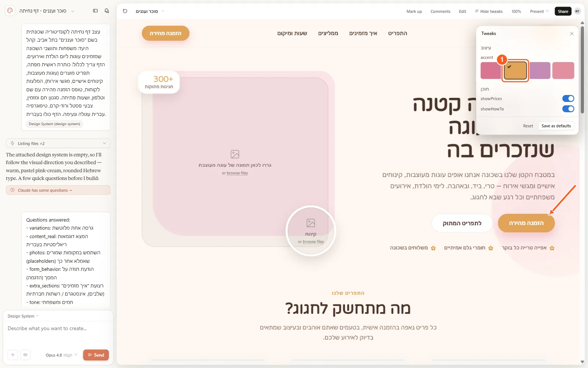Click the לתפריט המתוק button
The image size is (588, 368).
point(462,223)
